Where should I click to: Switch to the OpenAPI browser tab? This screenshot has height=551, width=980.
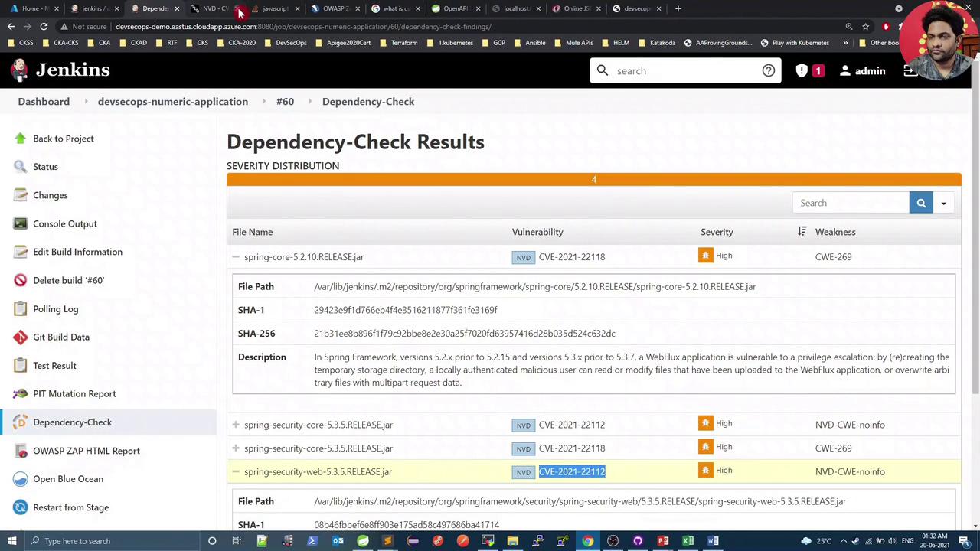(x=455, y=8)
